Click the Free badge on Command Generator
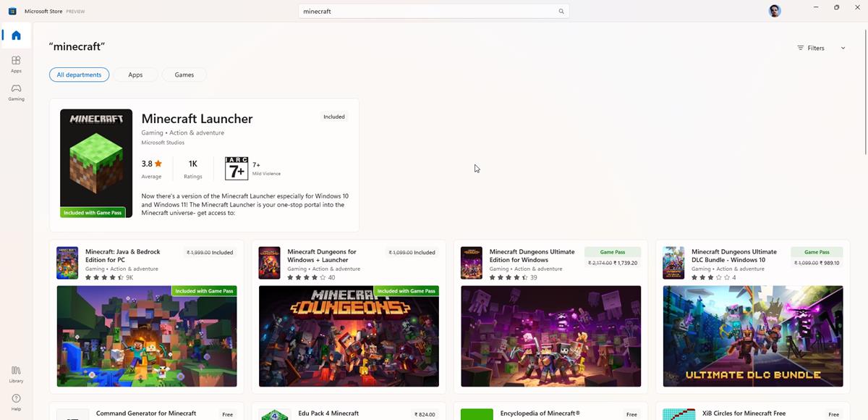Viewport: 868px width, 420px height. [x=228, y=415]
